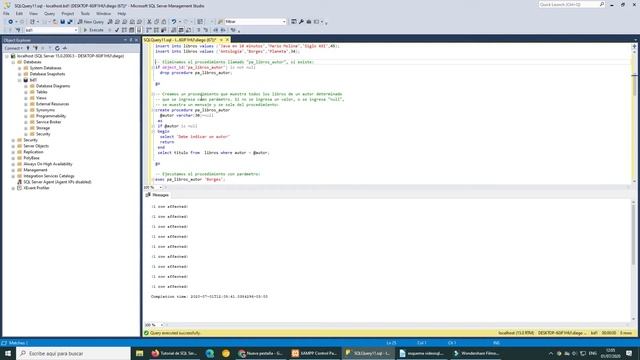Image resolution: width=640 pixels, height=360 pixels.
Task: Click the Paste icon in toolbar
Action: coord(164,22)
